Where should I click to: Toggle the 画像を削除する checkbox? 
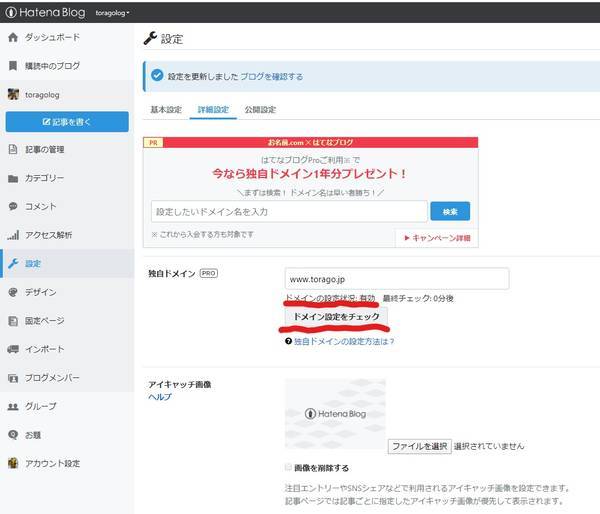(x=288, y=467)
